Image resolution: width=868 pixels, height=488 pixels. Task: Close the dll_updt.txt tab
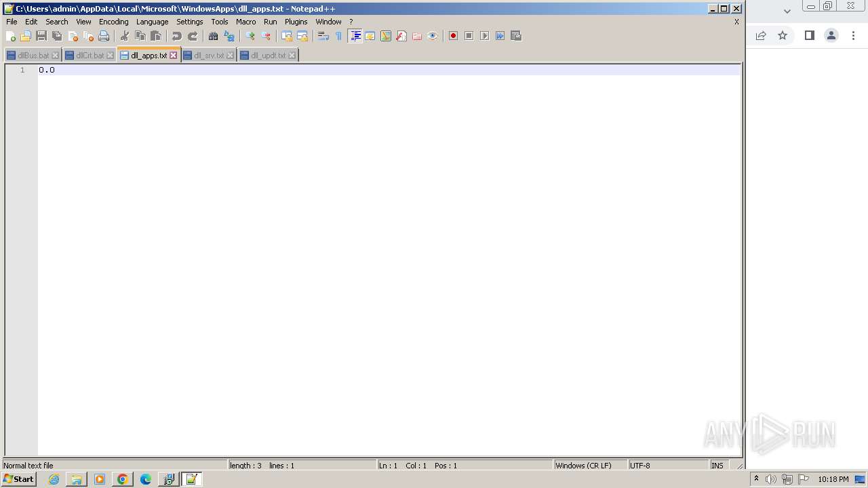click(292, 56)
